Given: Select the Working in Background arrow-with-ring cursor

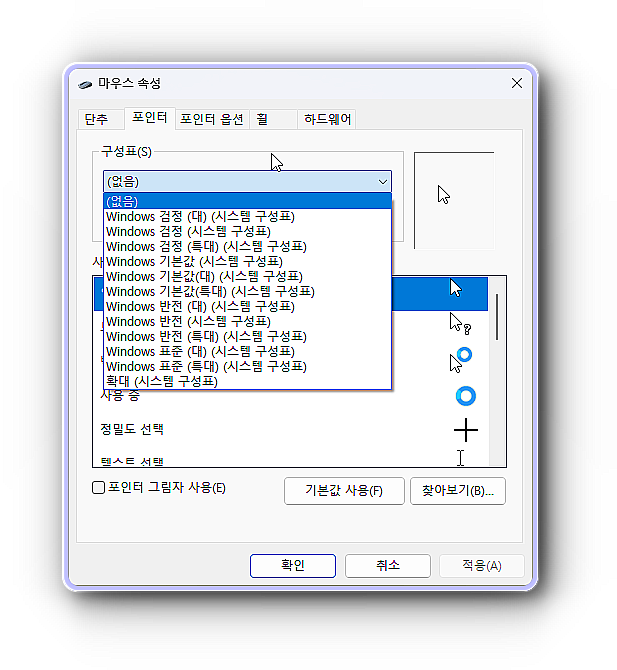Looking at the screenshot, I should 460,360.
